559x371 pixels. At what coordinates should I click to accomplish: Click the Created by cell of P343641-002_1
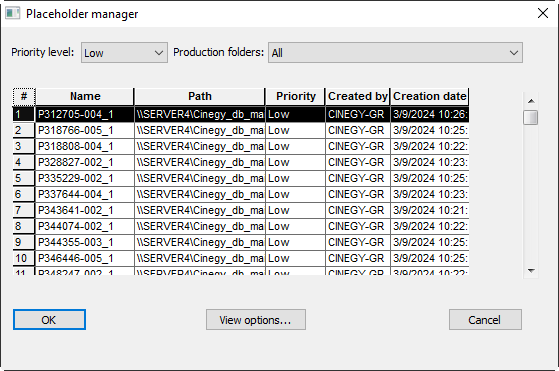(x=358, y=210)
